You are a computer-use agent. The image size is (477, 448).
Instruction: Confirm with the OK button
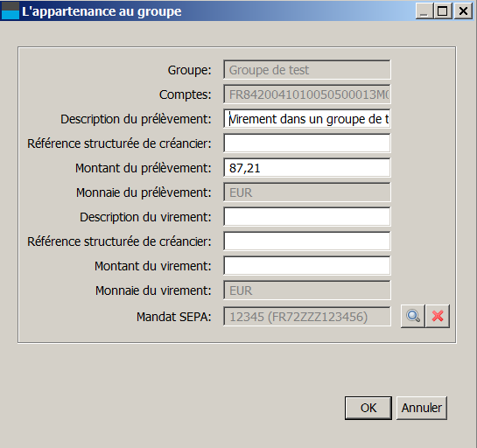[x=368, y=408]
